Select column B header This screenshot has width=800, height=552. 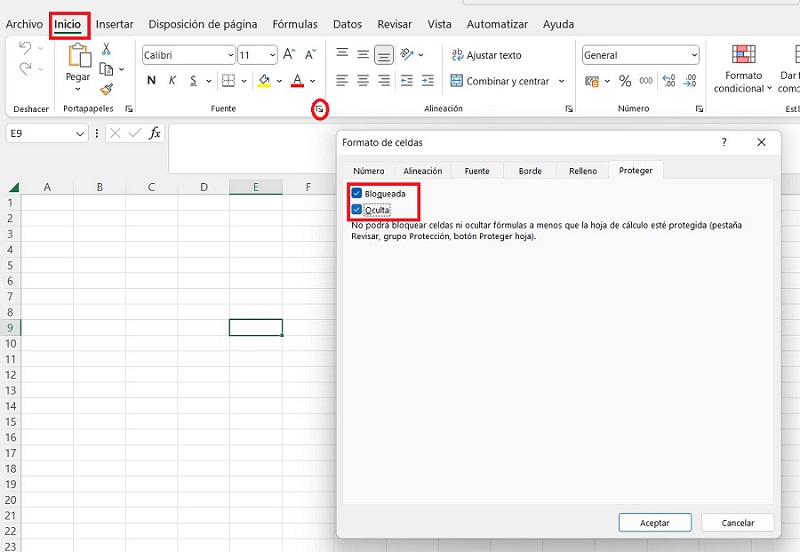(x=99, y=187)
